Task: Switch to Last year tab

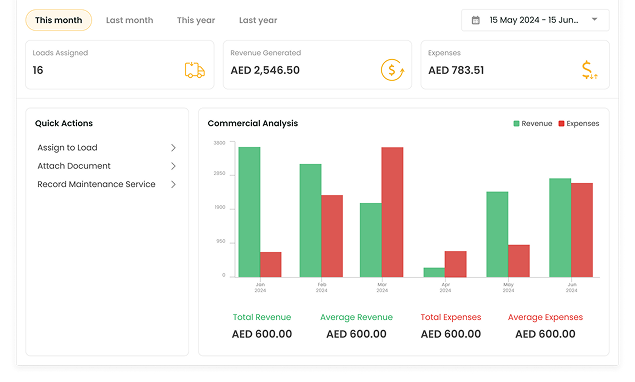Action: coord(258,20)
